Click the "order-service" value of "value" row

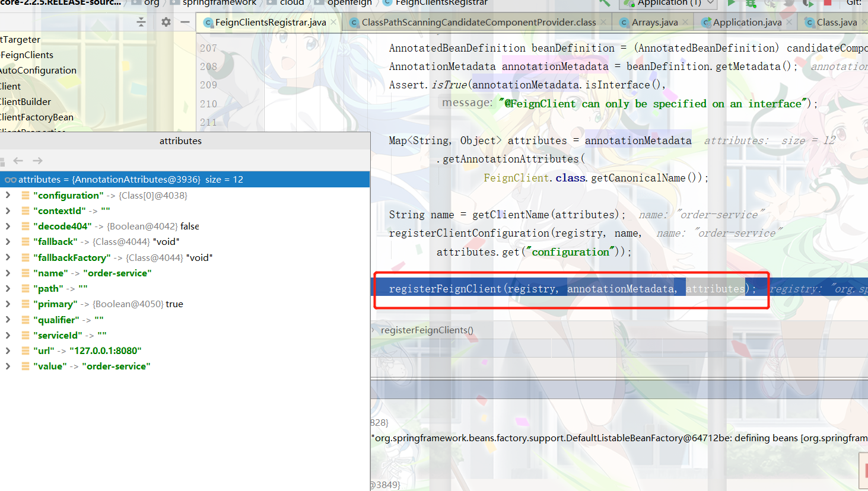(x=116, y=366)
